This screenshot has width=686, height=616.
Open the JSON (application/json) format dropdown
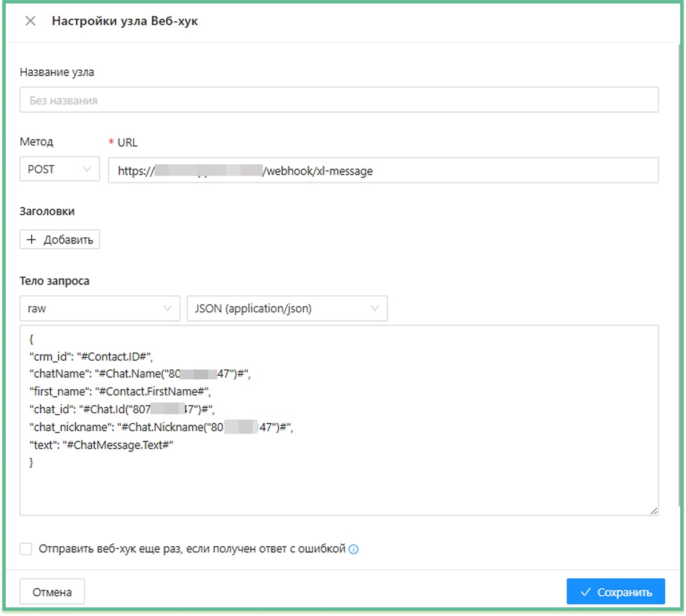pyautogui.click(x=286, y=308)
